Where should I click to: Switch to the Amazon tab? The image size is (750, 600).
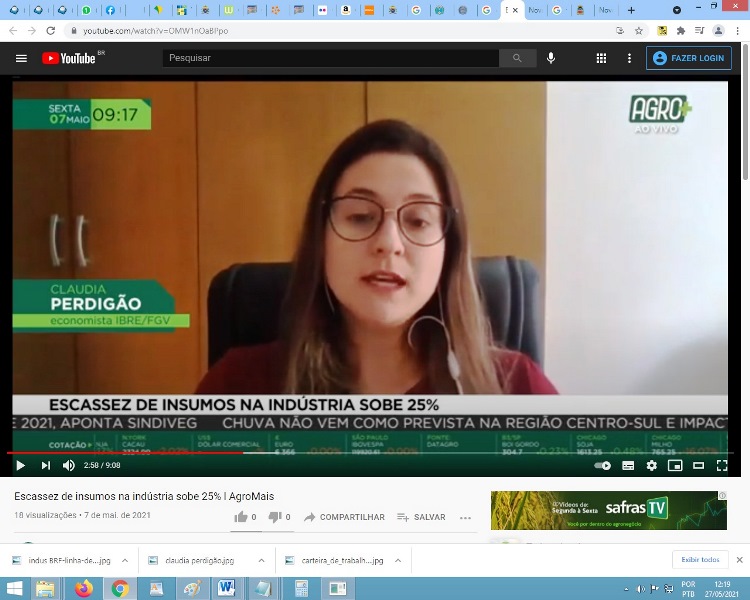(x=345, y=10)
